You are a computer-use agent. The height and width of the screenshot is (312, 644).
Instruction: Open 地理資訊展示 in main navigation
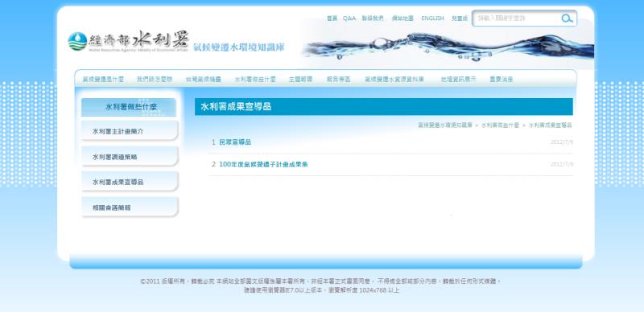coord(458,80)
